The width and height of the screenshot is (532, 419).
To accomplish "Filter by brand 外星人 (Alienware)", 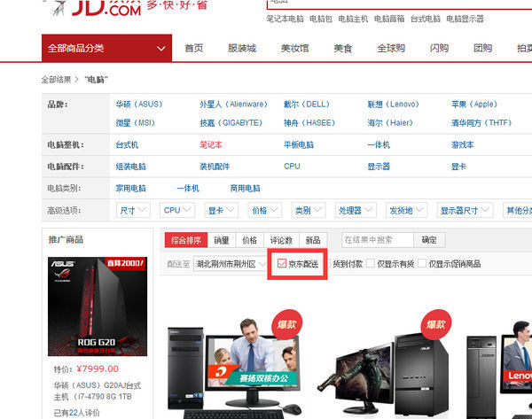I will [233, 104].
